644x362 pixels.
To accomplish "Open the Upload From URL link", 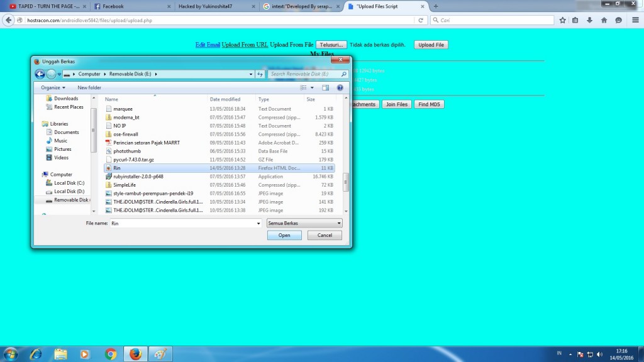I will coord(245,45).
